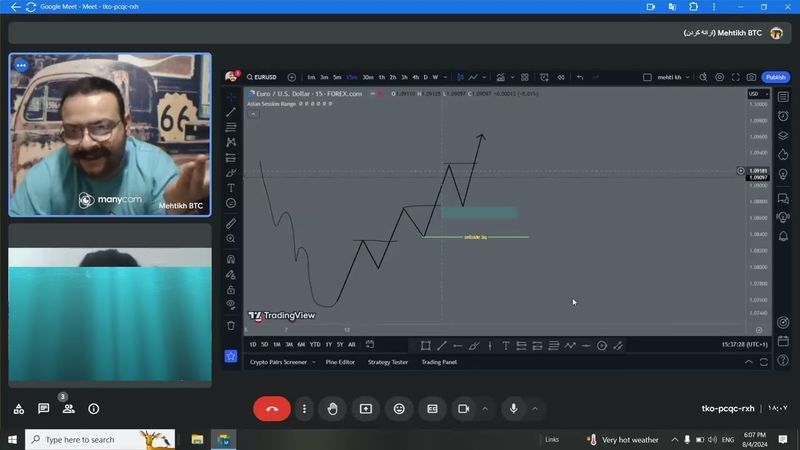Click the trash icon to remove drawings
Viewport: 800px width, 450px height.
coord(231,325)
